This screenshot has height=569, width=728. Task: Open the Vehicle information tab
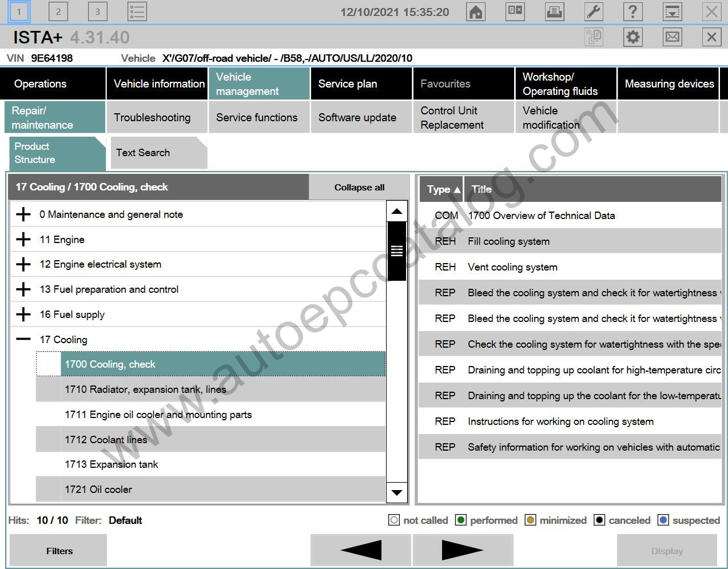coord(157,83)
